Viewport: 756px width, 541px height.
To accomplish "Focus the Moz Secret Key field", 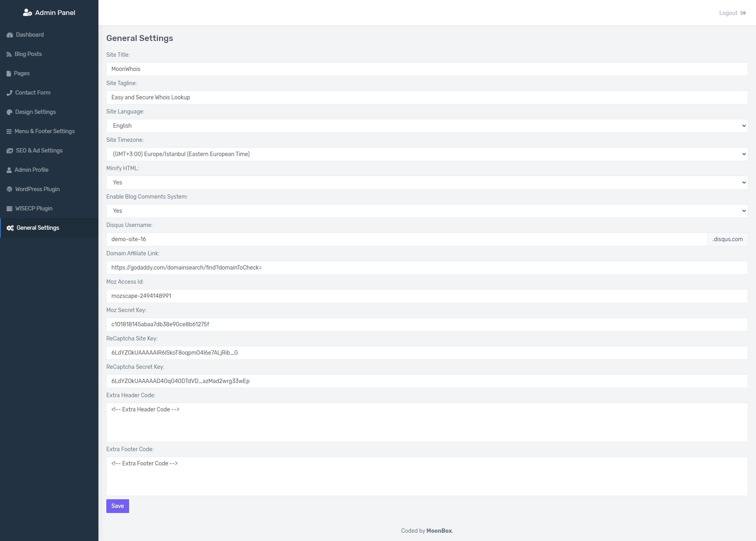I will (x=426, y=324).
